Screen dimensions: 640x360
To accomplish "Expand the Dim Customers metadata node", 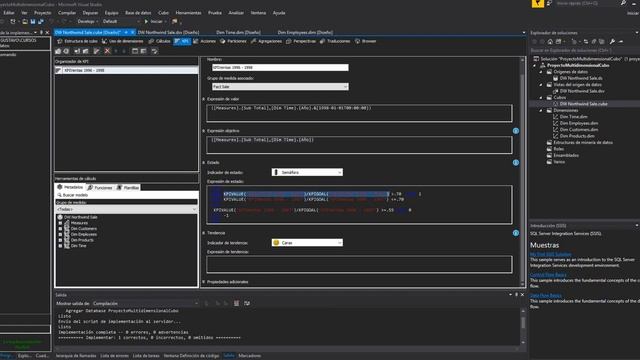I will tap(60, 229).
